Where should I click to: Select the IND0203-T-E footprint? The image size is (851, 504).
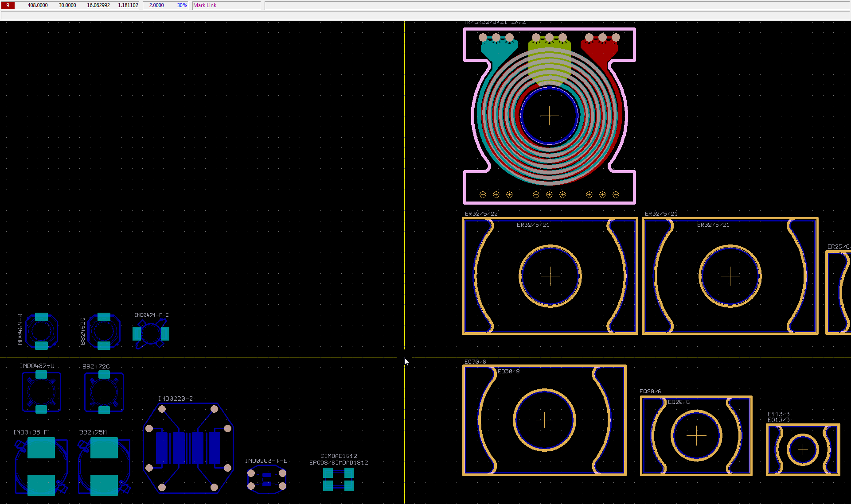(x=266, y=480)
